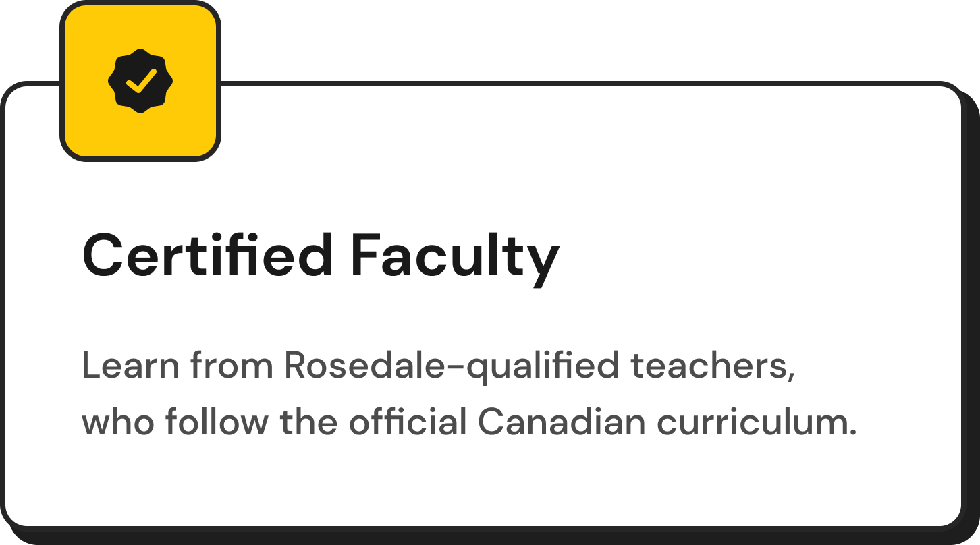
Task: Click the Rosedale-qualified text
Action: pos(451,366)
